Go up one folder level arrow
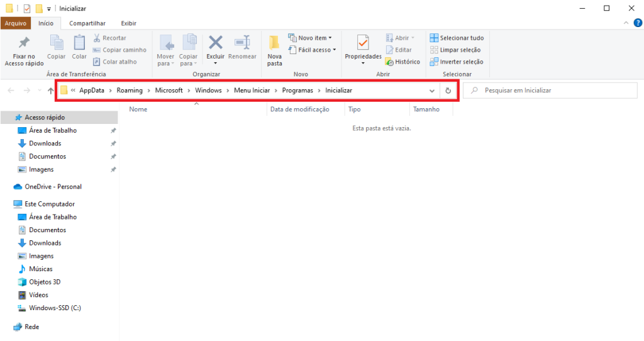The image size is (644, 341). coord(50,91)
